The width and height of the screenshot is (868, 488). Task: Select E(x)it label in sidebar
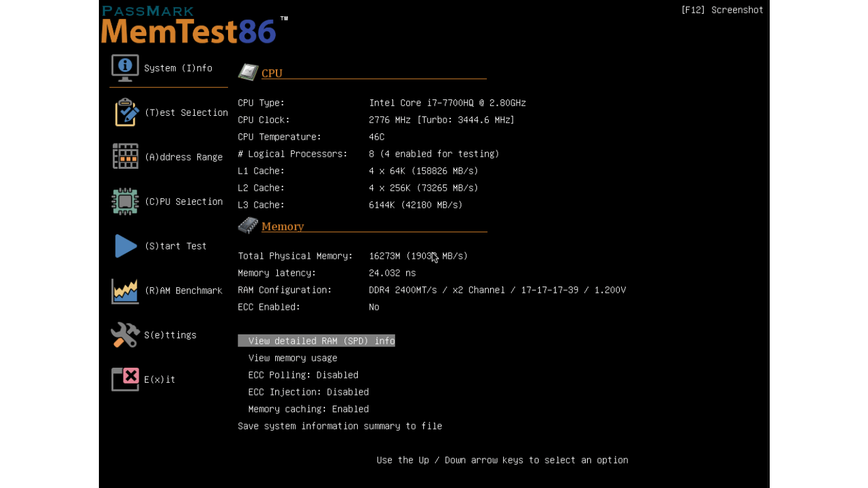[160, 380]
